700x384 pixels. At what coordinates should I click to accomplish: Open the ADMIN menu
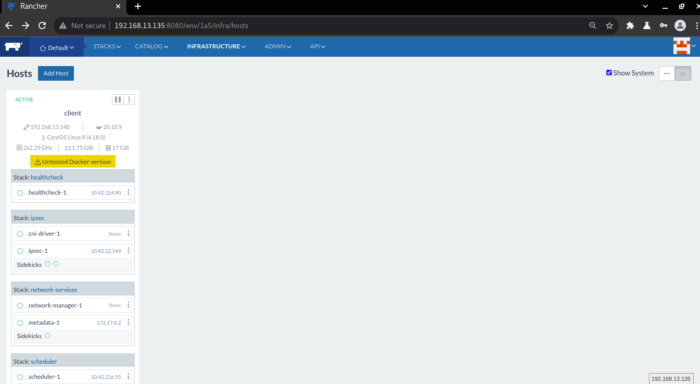tap(277, 46)
